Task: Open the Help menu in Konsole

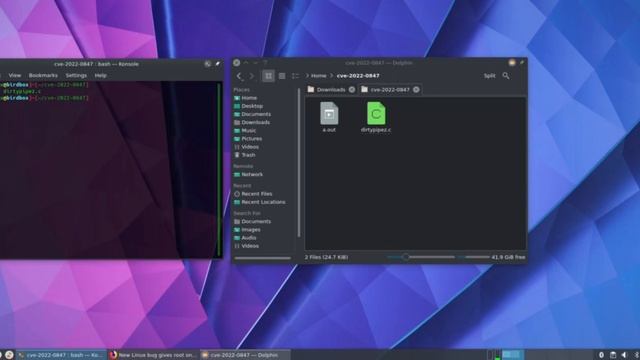Action: 100,76
